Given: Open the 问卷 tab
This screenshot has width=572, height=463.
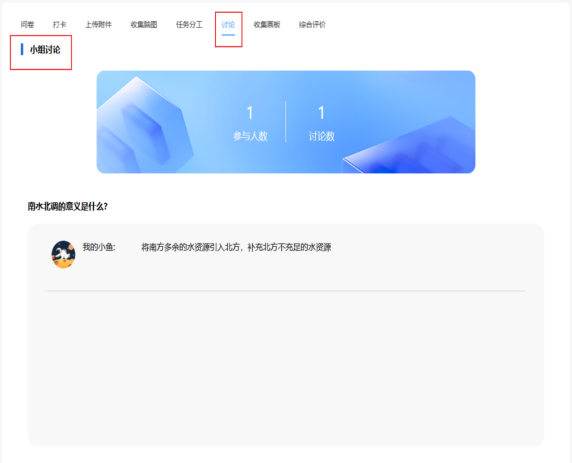Looking at the screenshot, I should [x=27, y=24].
